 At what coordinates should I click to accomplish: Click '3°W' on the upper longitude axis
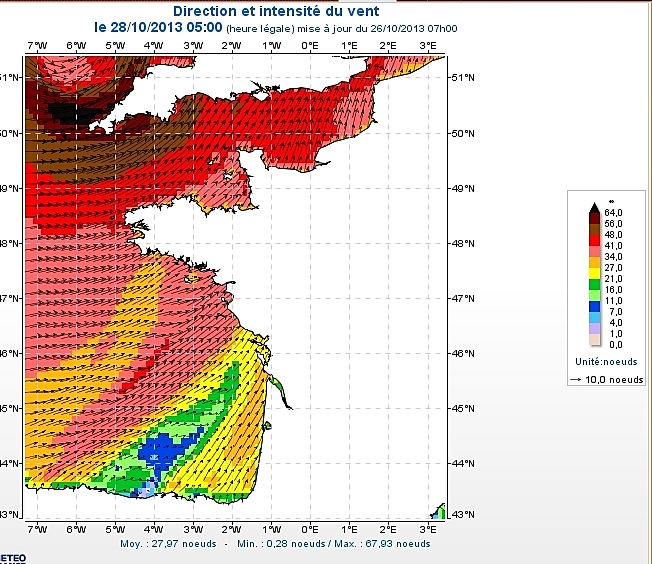[x=193, y=46]
